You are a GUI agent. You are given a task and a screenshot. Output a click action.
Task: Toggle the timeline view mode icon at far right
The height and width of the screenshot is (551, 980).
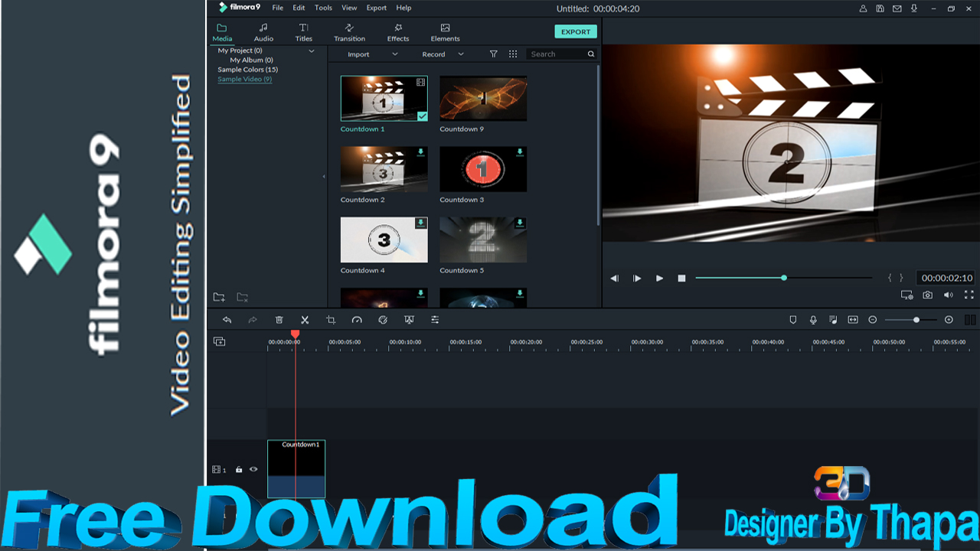tap(970, 320)
